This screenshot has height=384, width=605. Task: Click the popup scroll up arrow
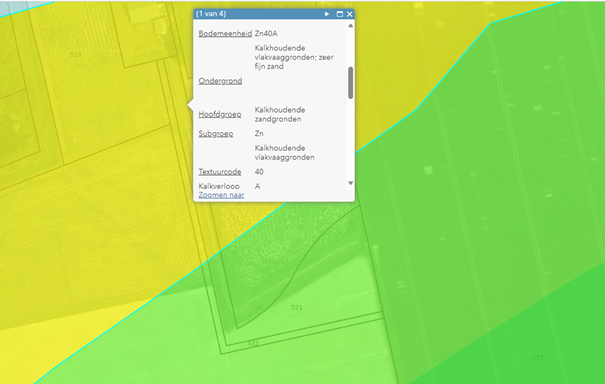[350, 26]
